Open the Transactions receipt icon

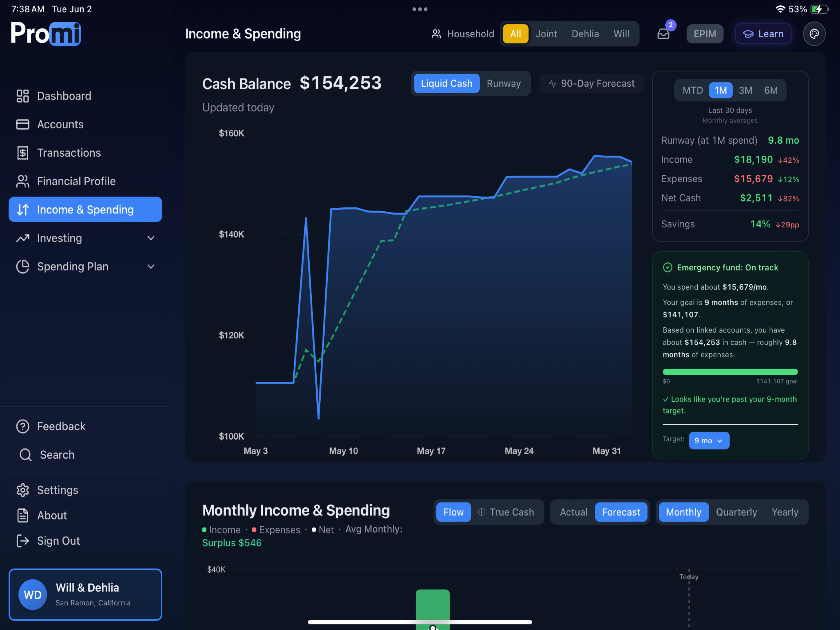(x=23, y=153)
